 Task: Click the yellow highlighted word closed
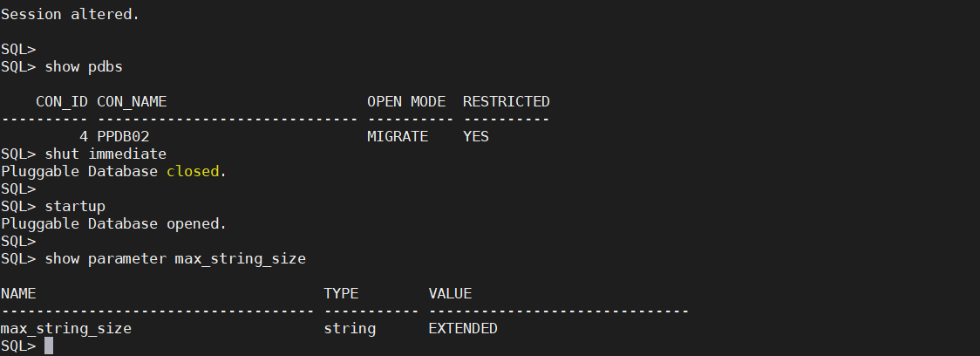[x=193, y=171]
